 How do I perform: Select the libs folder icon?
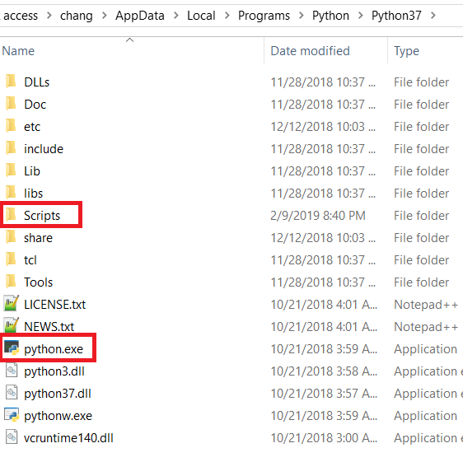[x=11, y=192]
